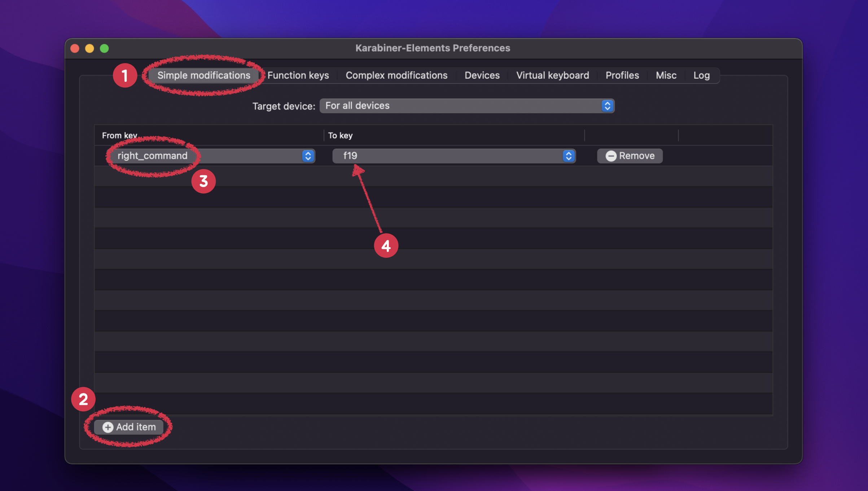Switch to the Function keys tab

298,75
